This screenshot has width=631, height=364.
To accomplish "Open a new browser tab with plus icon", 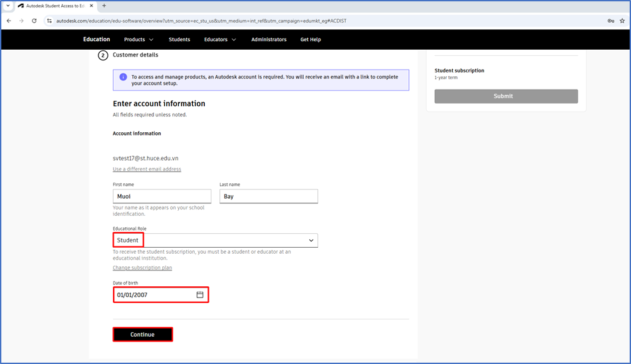I will pos(104,5).
